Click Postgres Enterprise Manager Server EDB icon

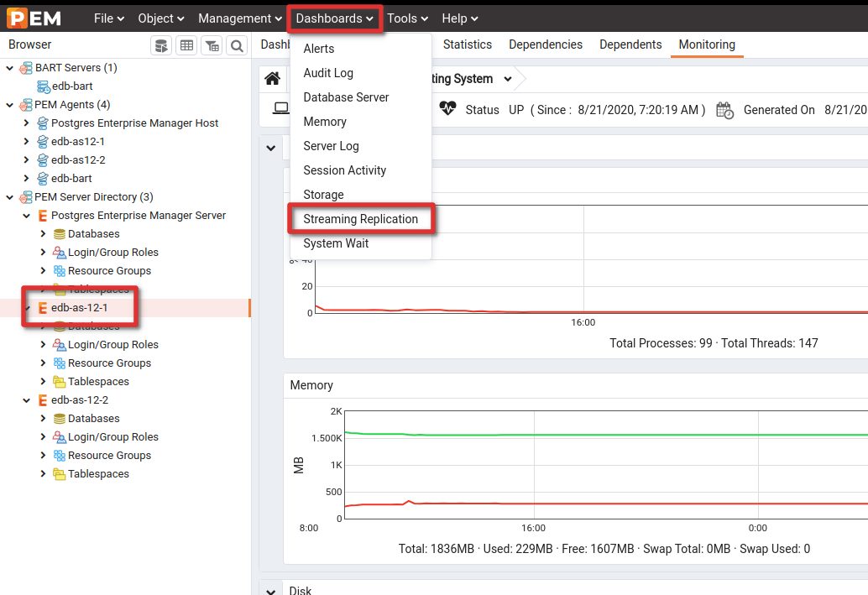click(43, 216)
